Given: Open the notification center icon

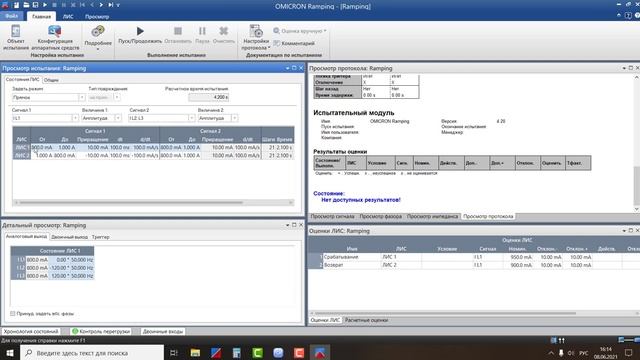Looking at the screenshot, I should tap(629, 353).
